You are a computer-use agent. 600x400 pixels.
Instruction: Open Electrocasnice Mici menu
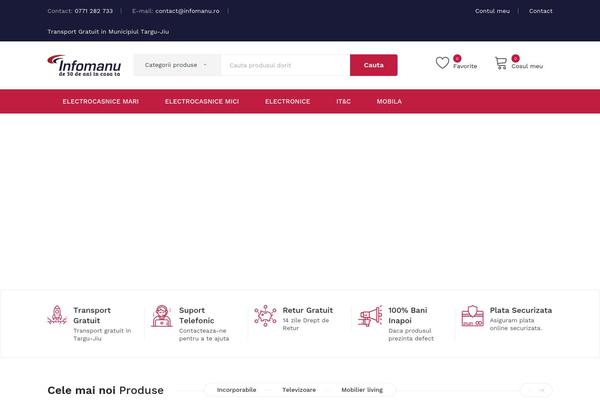(x=202, y=101)
